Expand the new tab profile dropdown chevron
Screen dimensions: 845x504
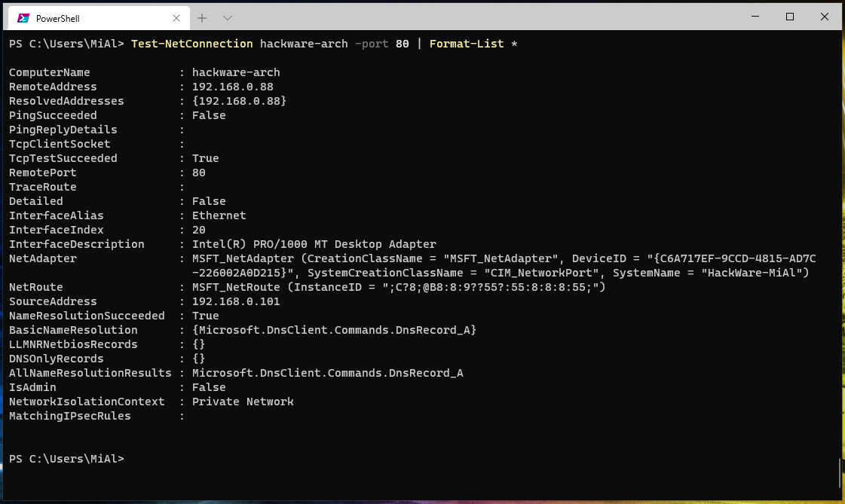coord(228,17)
